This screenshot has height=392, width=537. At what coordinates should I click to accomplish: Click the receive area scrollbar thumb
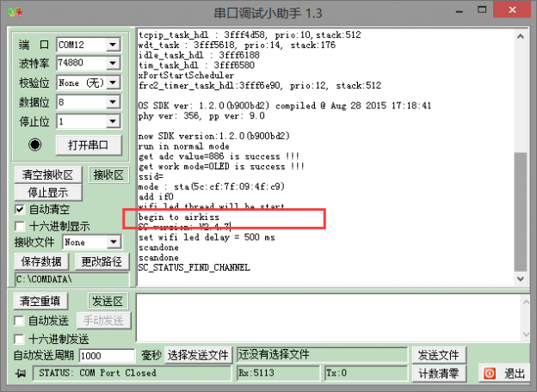pyautogui.click(x=520, y=211)
